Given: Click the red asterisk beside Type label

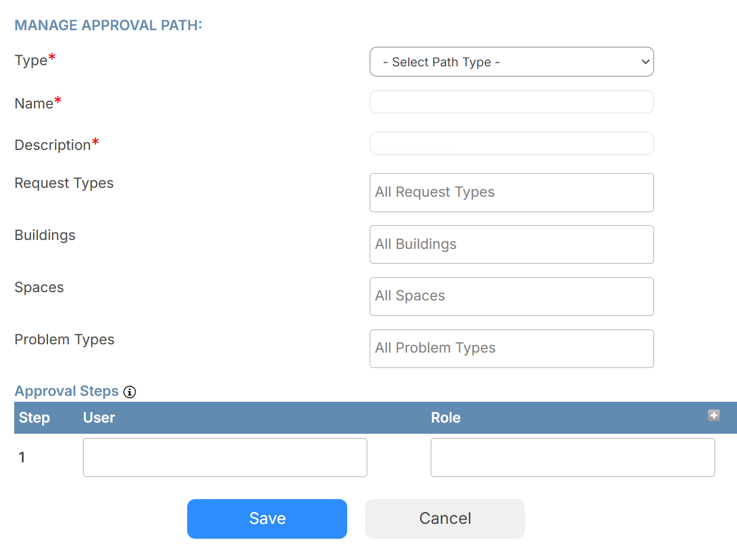Looking at the screenshot, I should tap(52, 55).
